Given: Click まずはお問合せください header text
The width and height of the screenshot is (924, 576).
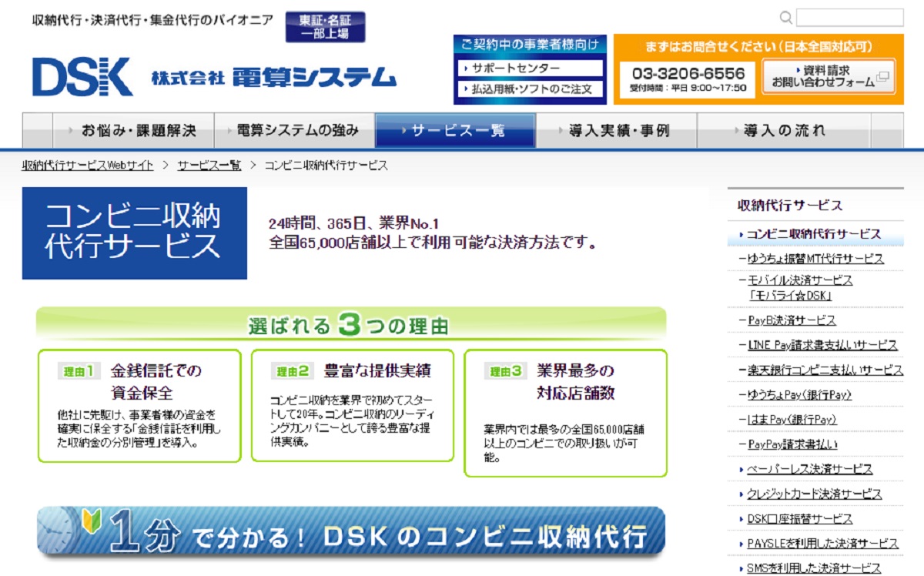Looking at the screenshot, I should click(x=759, y=47).
